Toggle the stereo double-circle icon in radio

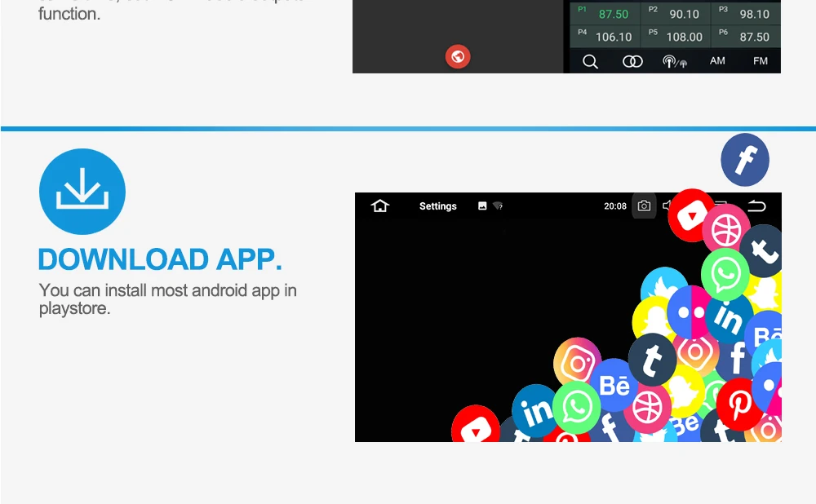(632, 61)
